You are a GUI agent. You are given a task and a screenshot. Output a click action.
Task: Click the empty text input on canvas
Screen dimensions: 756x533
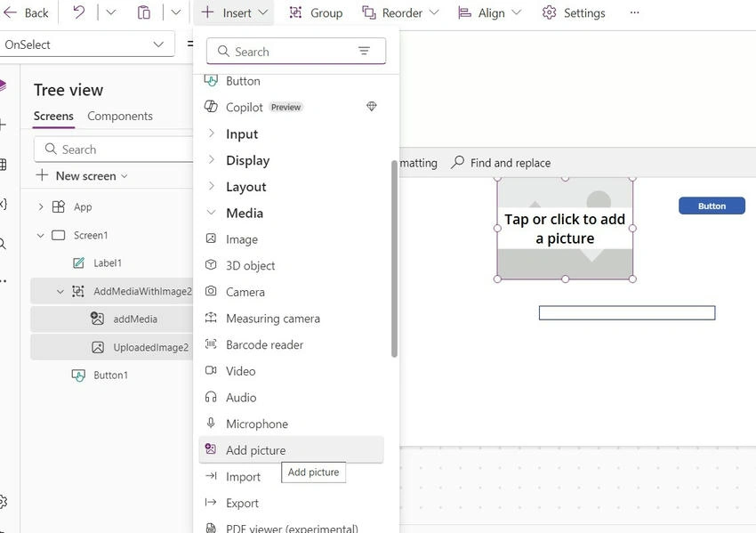click(x=627, y=312)
